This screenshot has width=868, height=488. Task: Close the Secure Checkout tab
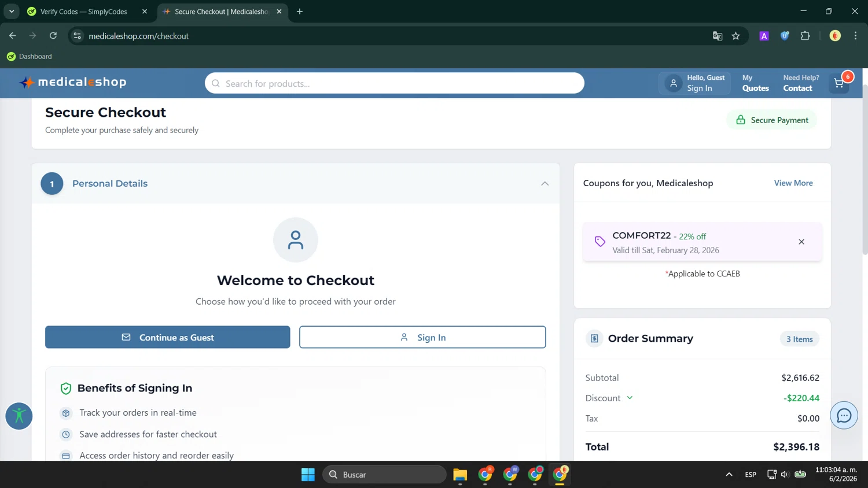click(279, 12)
